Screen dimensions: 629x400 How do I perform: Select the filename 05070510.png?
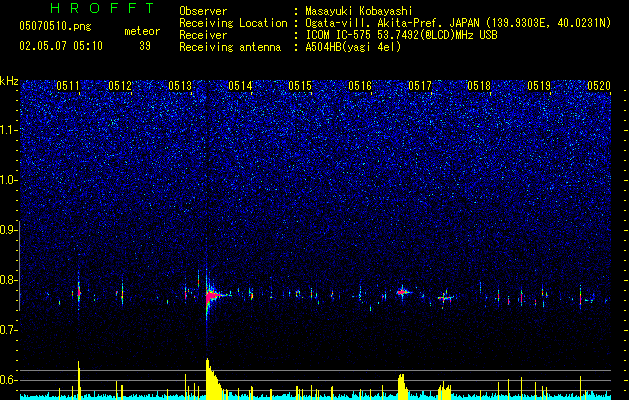pos(55,26)
